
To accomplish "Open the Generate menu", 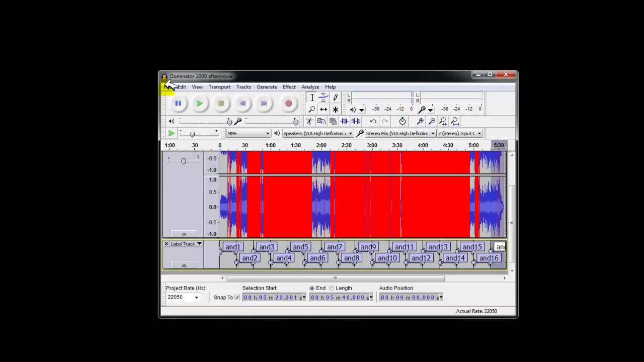I will (267, 87).
